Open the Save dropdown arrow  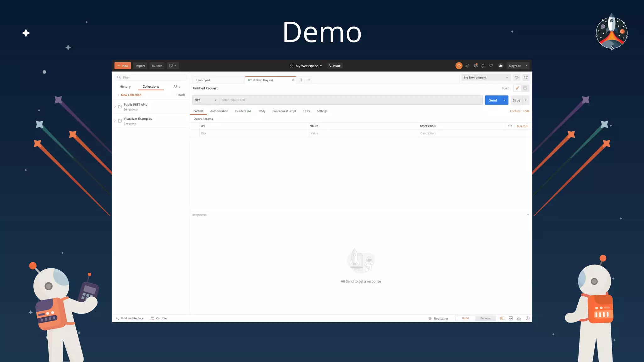coord(526,100)
